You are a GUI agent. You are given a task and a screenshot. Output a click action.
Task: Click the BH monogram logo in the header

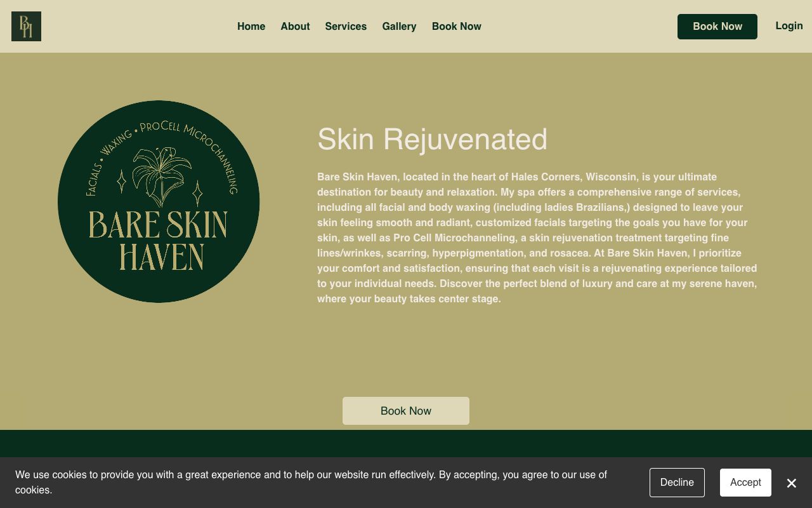26,26
